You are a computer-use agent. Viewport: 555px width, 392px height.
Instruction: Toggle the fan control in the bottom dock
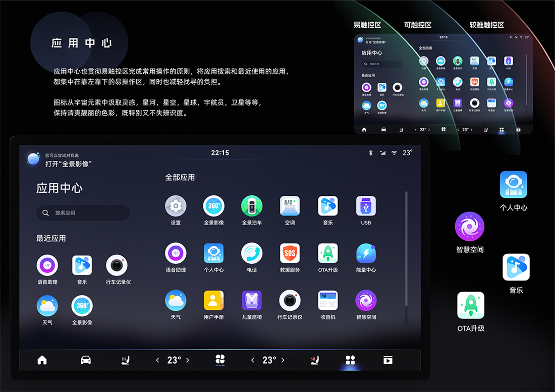point(220,360)
